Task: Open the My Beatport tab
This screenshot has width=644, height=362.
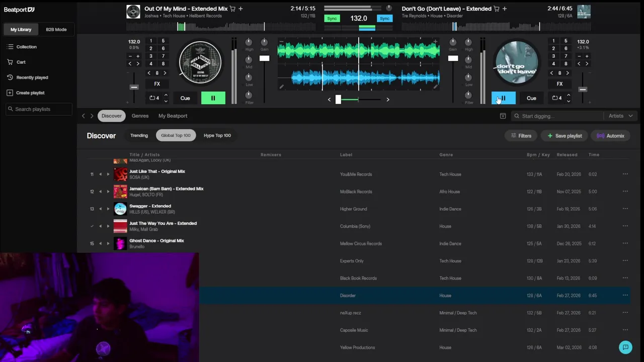Action: click(x=173, y=116)
